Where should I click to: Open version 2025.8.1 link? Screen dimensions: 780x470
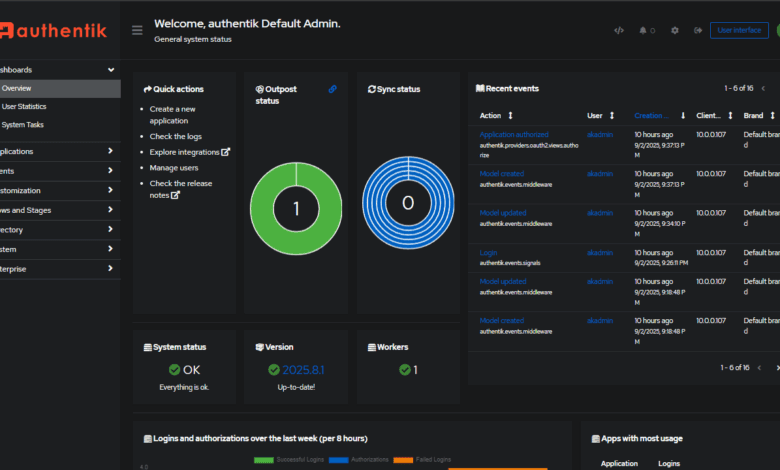click(x=303, y=370)
